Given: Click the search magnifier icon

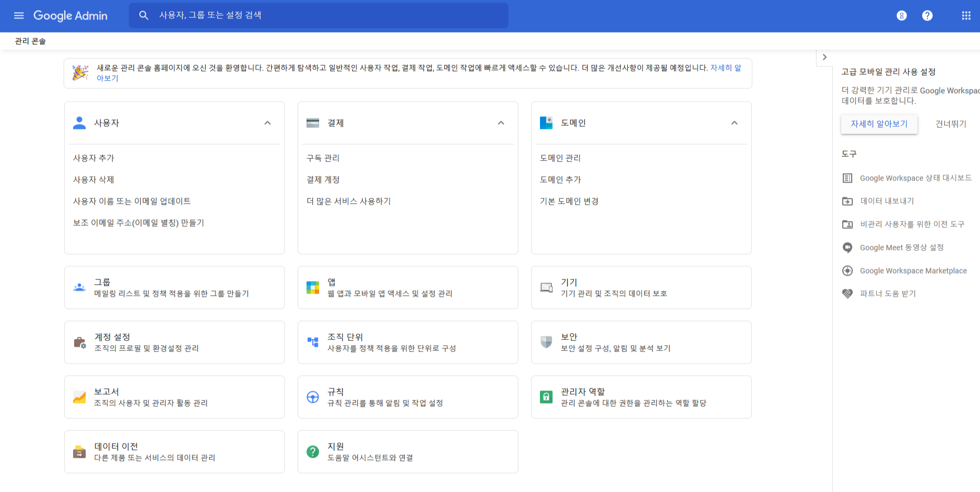Looking at the screenshot, I should (x=144, y=15).
